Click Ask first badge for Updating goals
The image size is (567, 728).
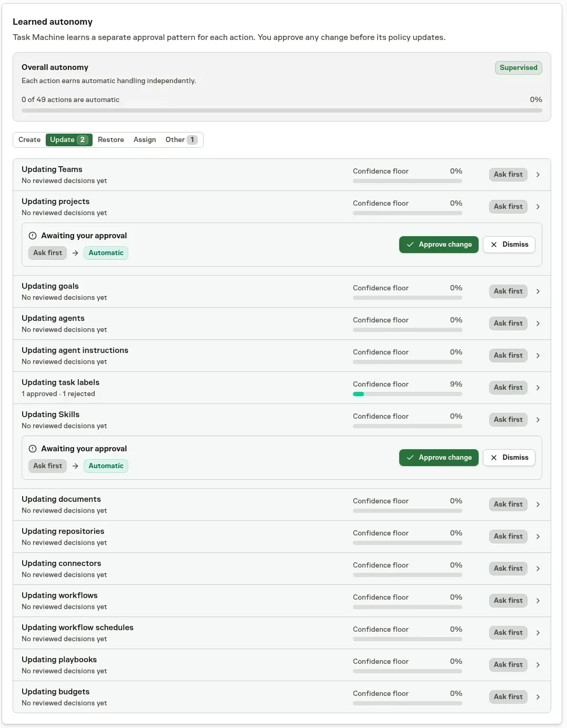click(508, 291)
